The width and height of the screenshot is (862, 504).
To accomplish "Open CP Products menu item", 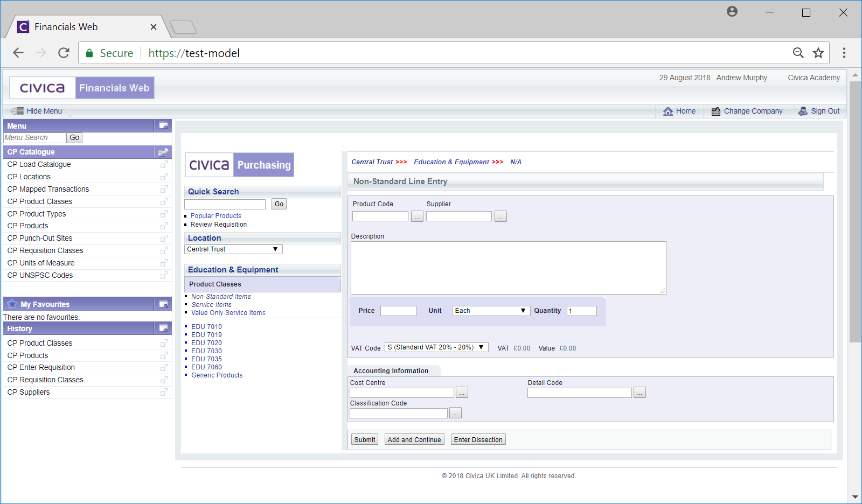I will coord(27,226).
